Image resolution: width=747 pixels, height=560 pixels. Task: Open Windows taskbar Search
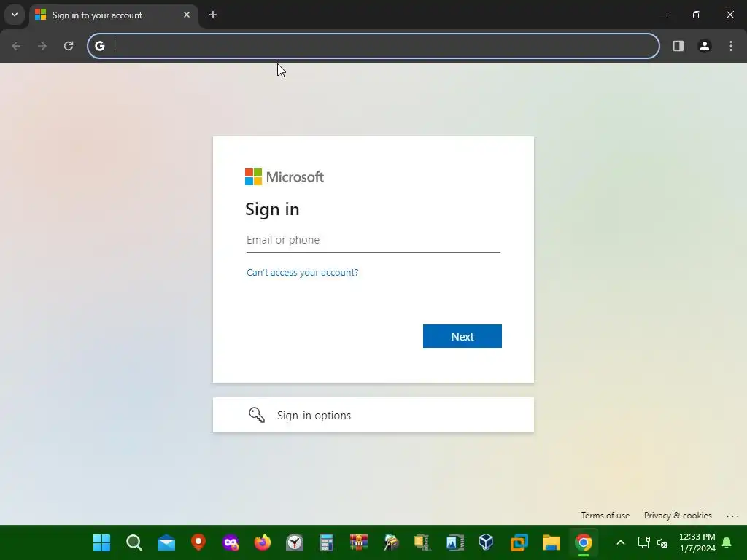pyautogui.click(x=134, y=542)
